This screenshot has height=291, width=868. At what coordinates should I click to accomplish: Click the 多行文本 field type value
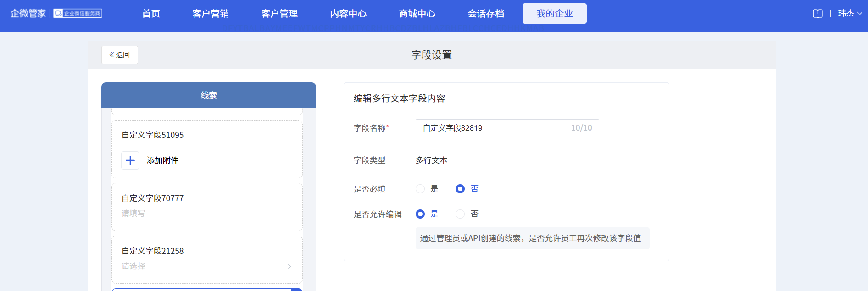432,160
